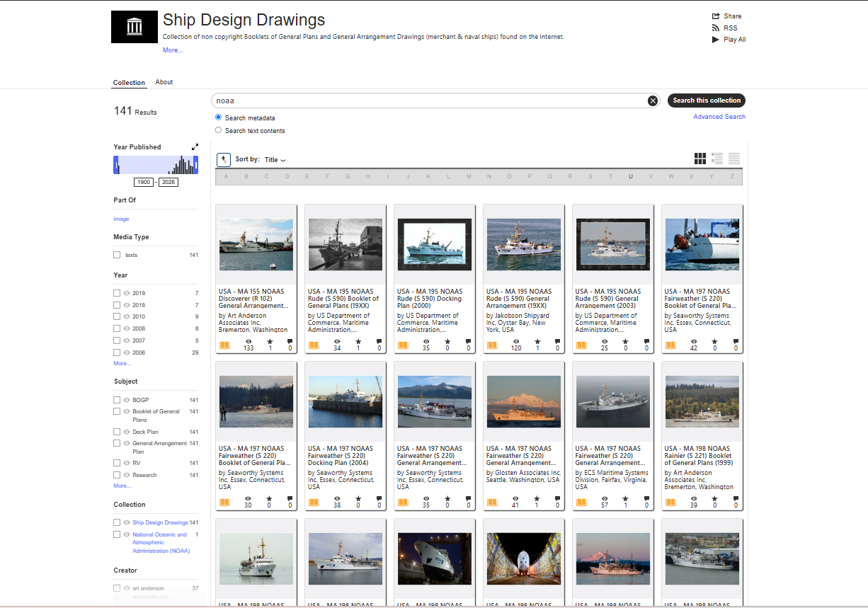Expand the More link under description
The width and height of the screenshot is (868, 608).
(x=173, y=50)
